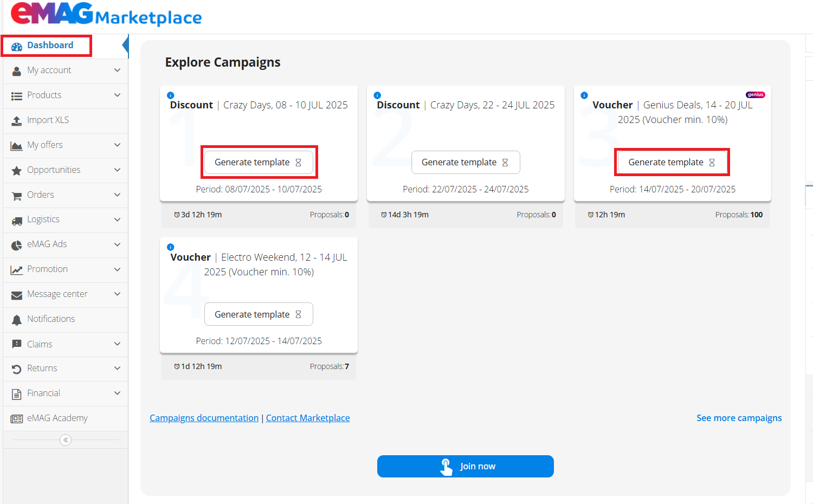Click the '3d 12h 19m' countdown
Viewport: 813px width, 504px height.
pos(198,215)
